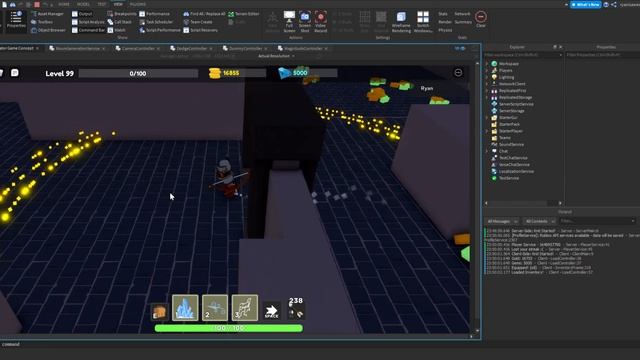Select the VIEW ribbon tab
Screen dimensions: 640x360
coord(118,4)
